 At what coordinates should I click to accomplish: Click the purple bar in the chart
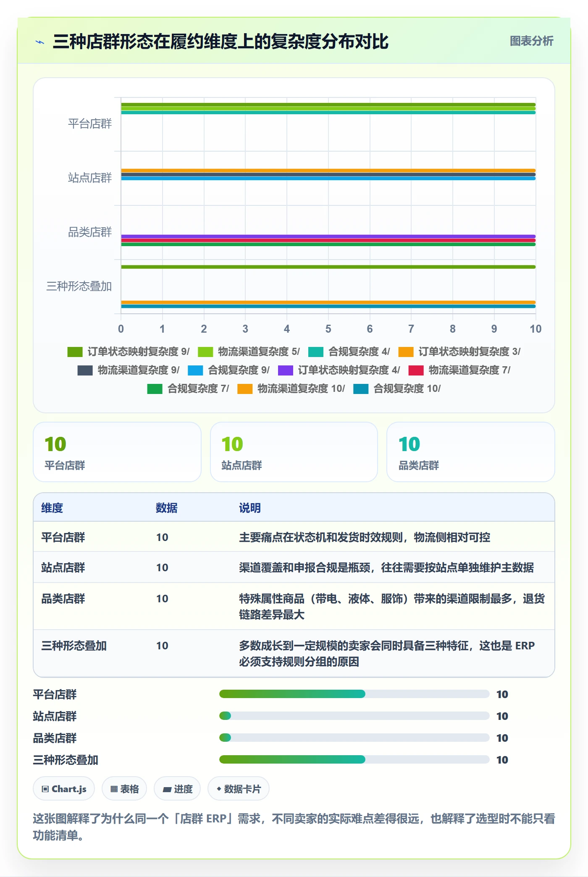(328, 236)
